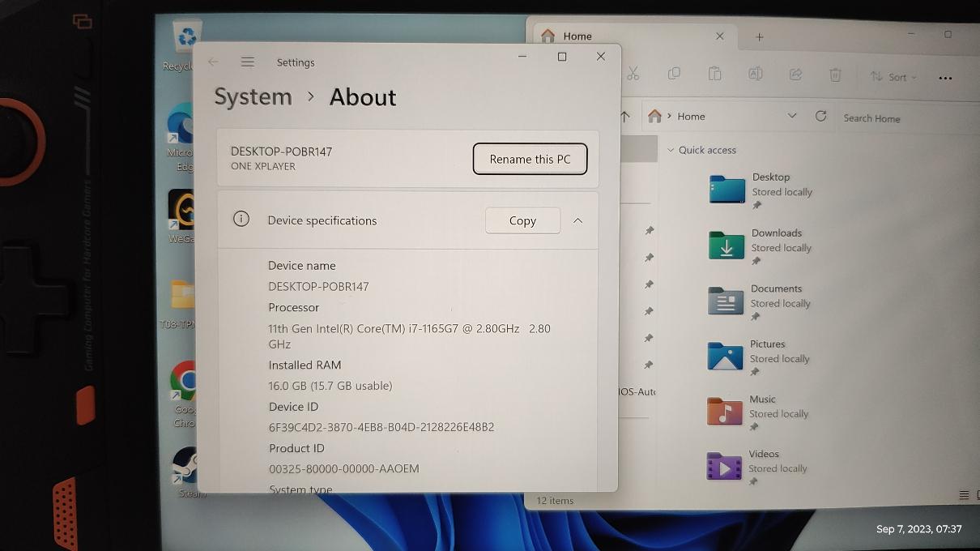Close the Home tab in File Explorer

coord(720,36)
